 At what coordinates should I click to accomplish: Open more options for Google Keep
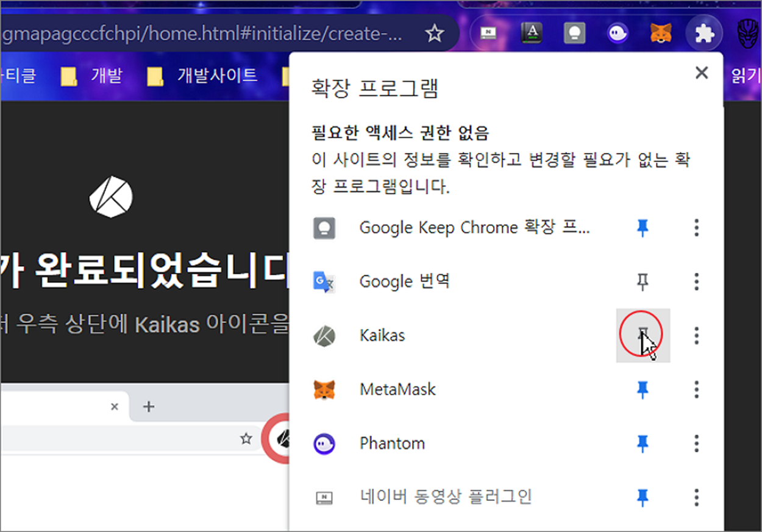696,228
